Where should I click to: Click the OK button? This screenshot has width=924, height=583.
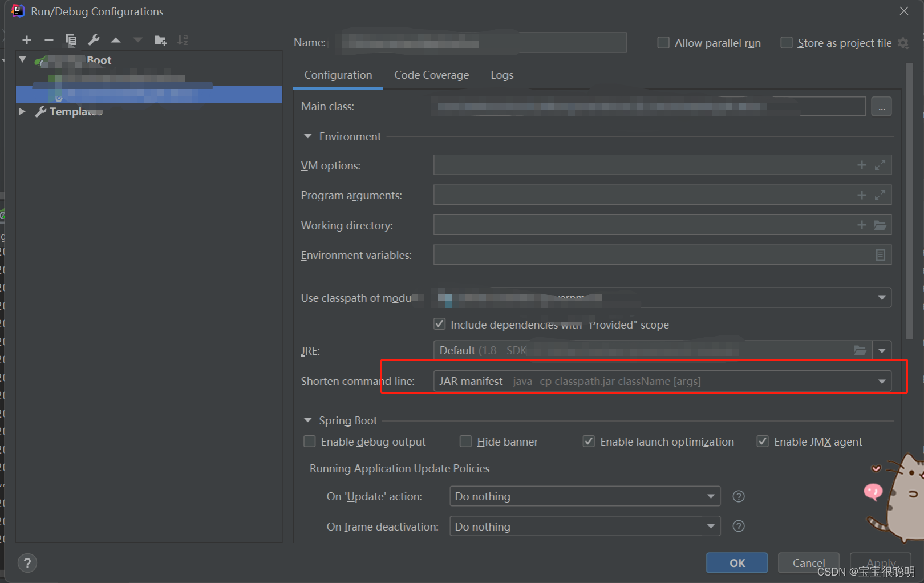[736, 562]
